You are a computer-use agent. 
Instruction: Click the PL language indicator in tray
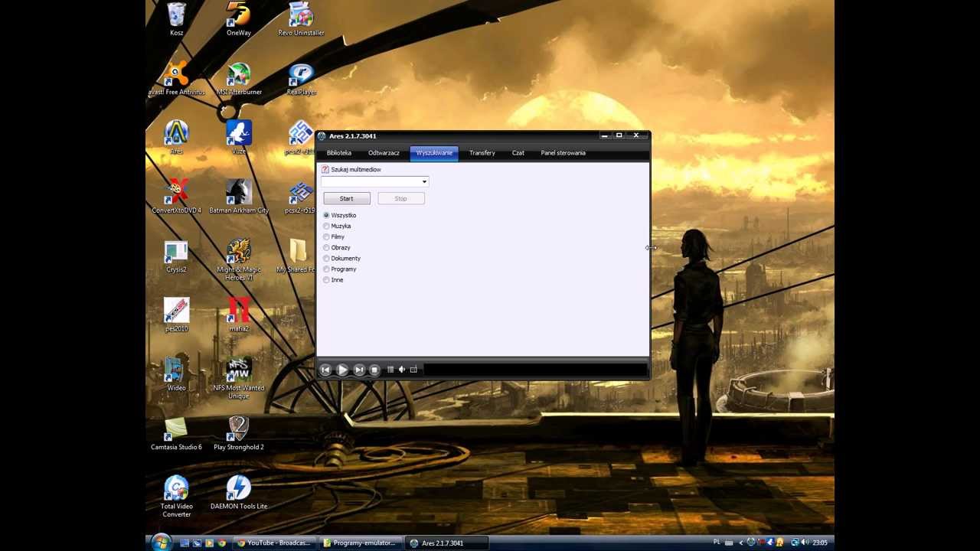click(x=717, y=543)
